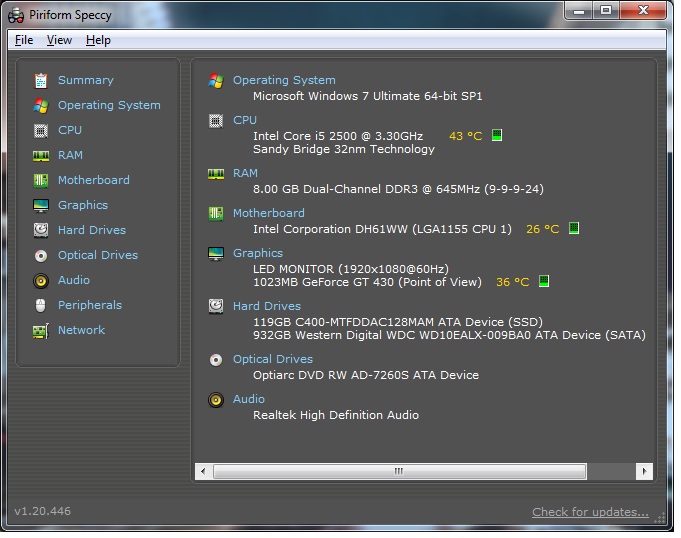Click the green motherboard temperature indicator
The width and height of the screenshot is (681, 538).
pyautogui.click(x=574, y=229)
